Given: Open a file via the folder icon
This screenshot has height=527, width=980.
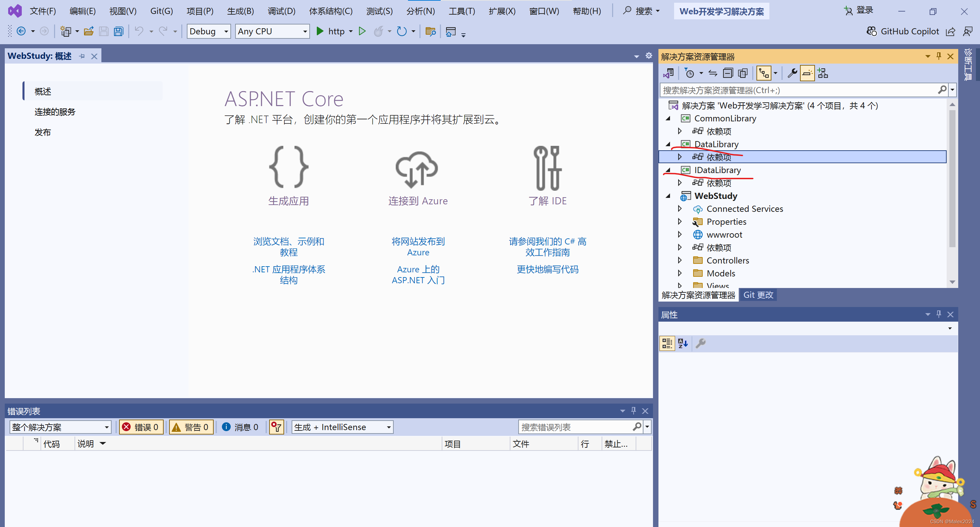Looking at the screenshot, I should pos(88,31).
